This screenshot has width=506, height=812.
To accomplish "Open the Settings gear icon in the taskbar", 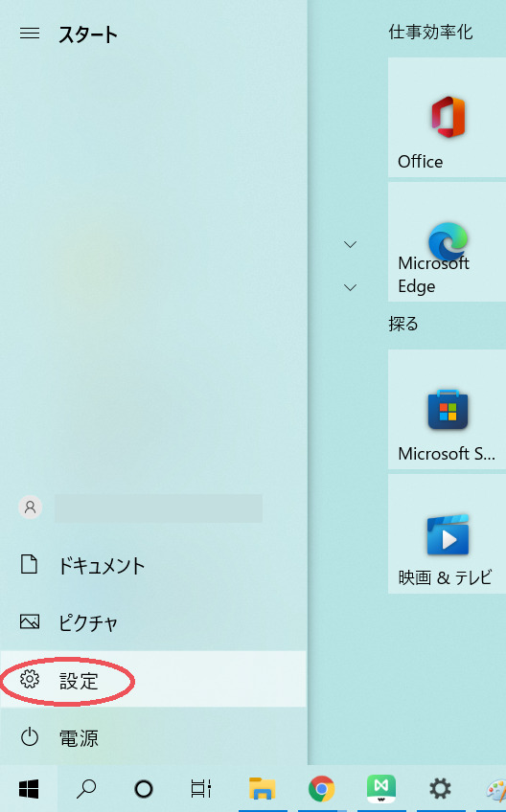I will [440, 789].
